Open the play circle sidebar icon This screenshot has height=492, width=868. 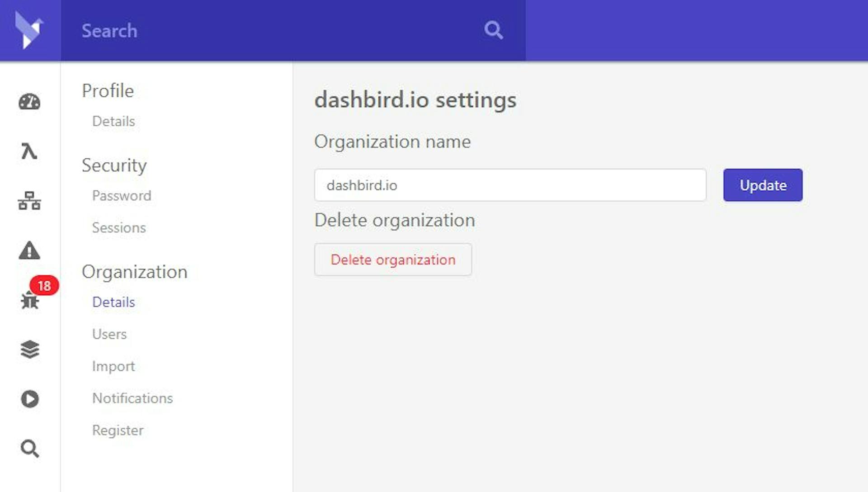pyautogui.click(x=30, y=399)
